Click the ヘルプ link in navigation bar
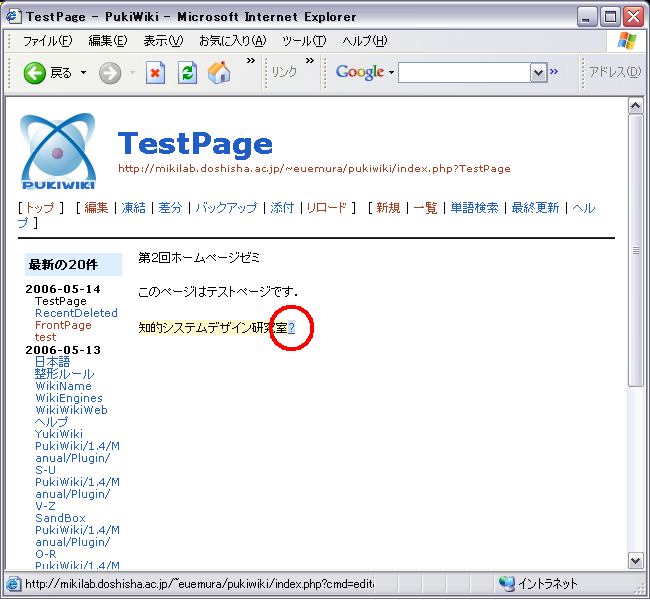 tap(584, 208)
